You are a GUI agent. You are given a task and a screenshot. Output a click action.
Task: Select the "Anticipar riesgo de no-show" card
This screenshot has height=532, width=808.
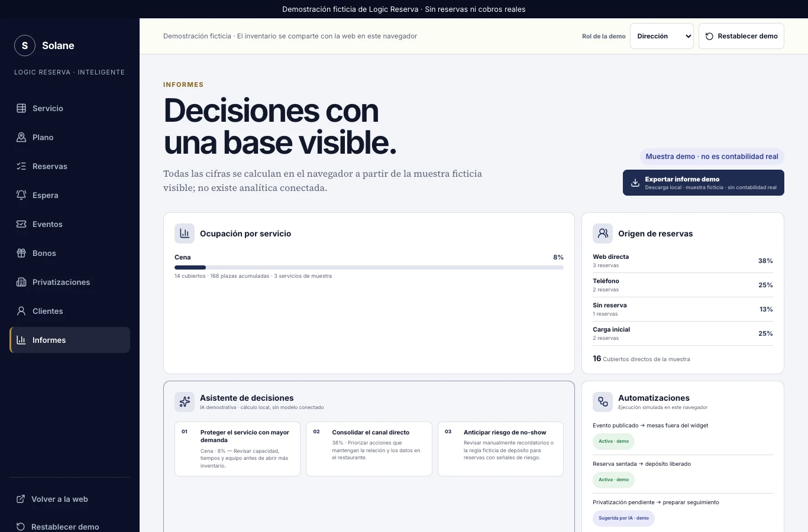[500, 449]
